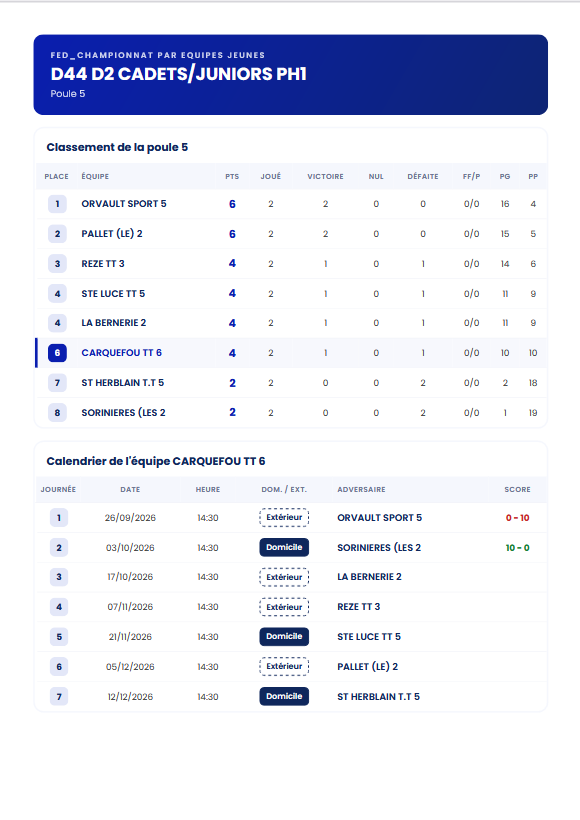Click Domicile badge for ST HERBLAIN match
580x820 pixels.
coord(284,696)
